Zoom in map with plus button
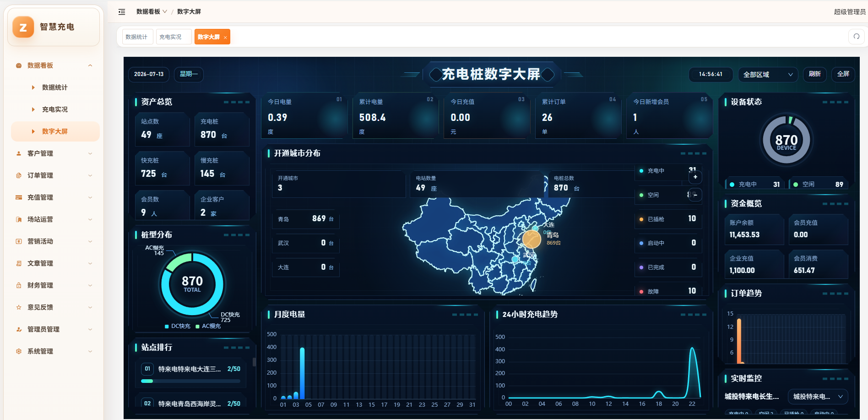The height and width of the screenshot is (420, 868). [695, 177]
